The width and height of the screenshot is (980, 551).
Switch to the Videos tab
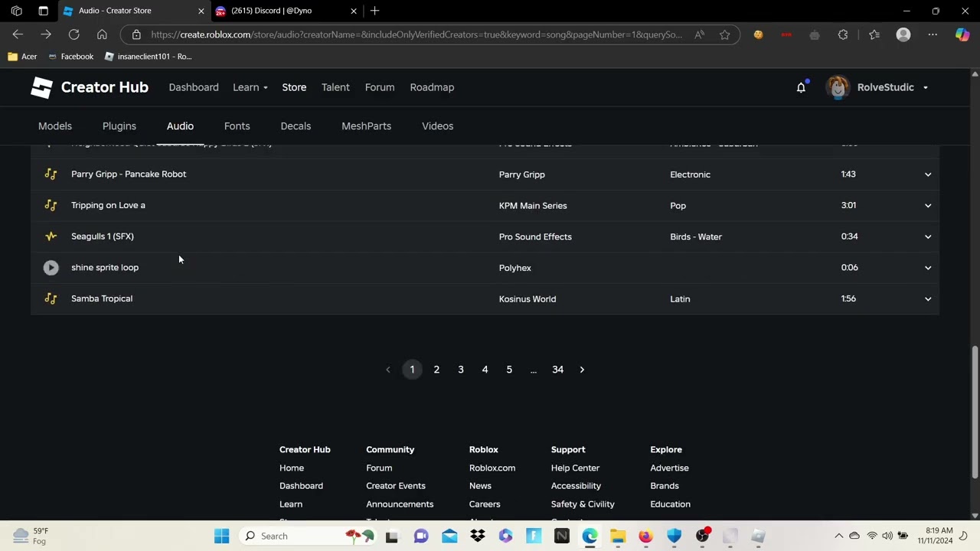coord(438,126)
